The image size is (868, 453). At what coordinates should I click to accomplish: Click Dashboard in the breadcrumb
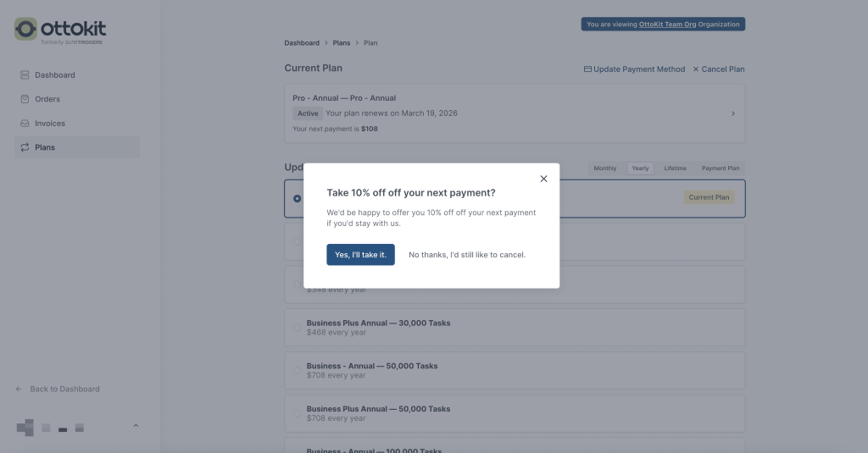[x=302, y=43]
